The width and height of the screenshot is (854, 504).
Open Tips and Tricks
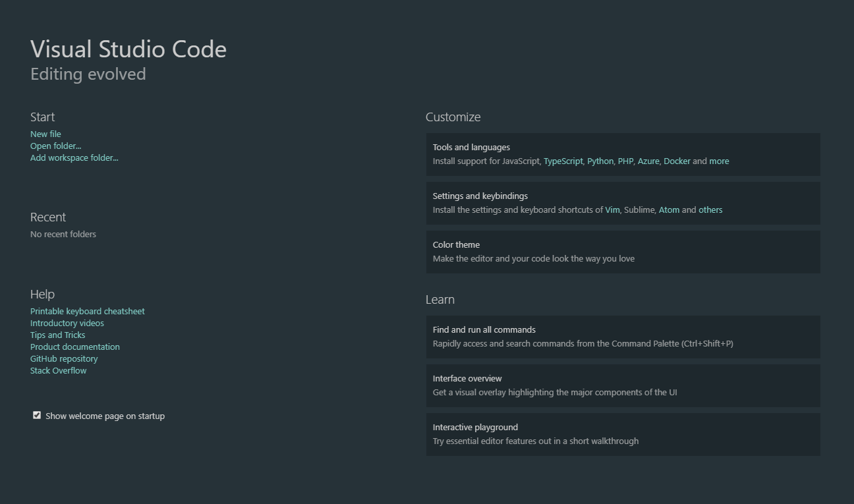pyautogui.click(x=57, y=335)
